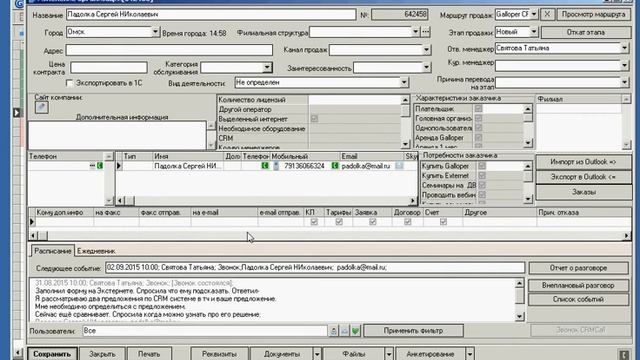Click the green heart icon in Пользователи filter
640x360 pixels.
click(356, 331)
